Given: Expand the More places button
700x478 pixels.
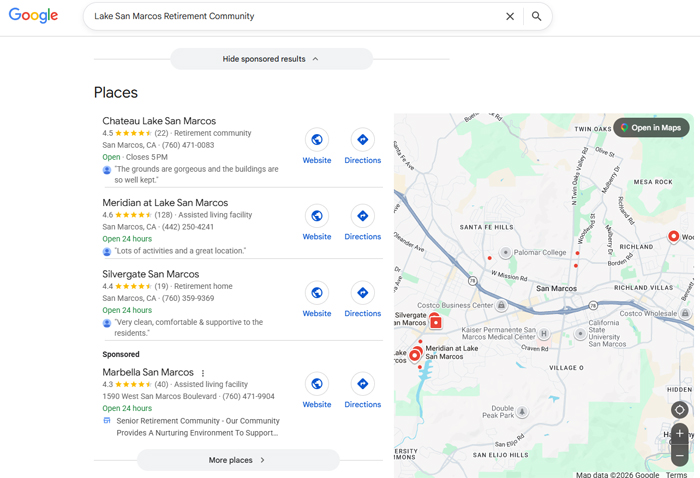Looking at the screenshot, I should coord(238,460).
